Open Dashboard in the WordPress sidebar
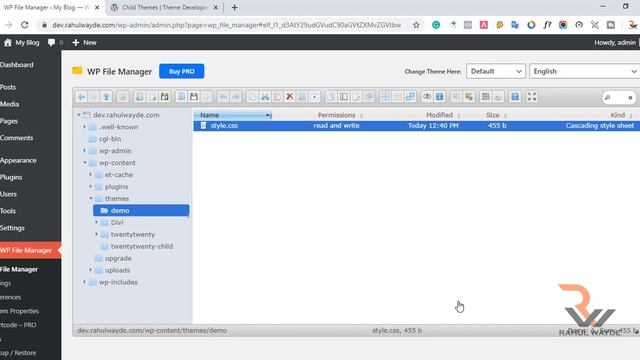 (17, 65)
